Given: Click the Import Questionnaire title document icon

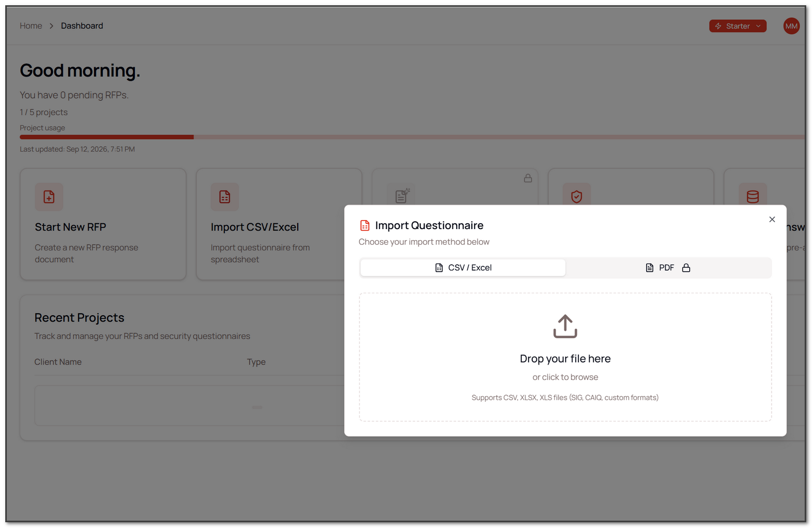Looking at the screenshot, I should (365, 225).
